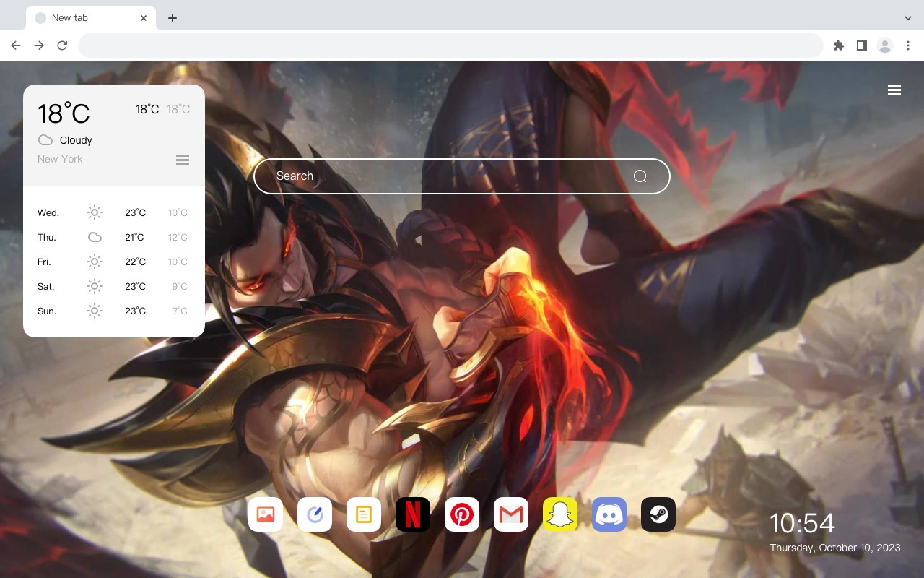
Task: Click the New York location text
Action: 60,159
